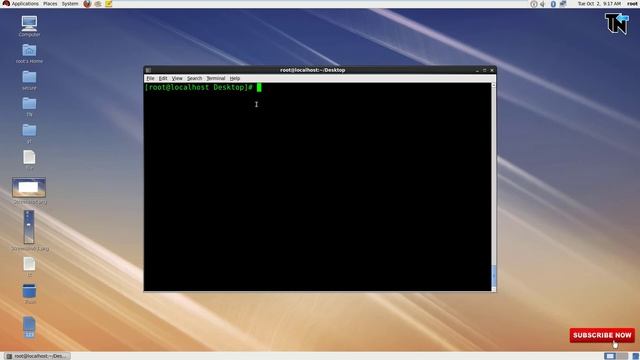Select the root's Home folder icon

29,53
